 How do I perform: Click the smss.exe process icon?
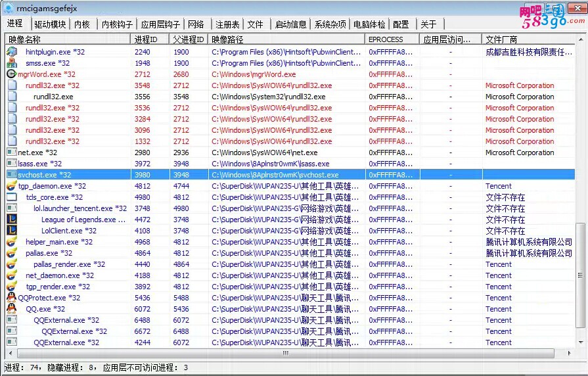click(x=12, y=63)
